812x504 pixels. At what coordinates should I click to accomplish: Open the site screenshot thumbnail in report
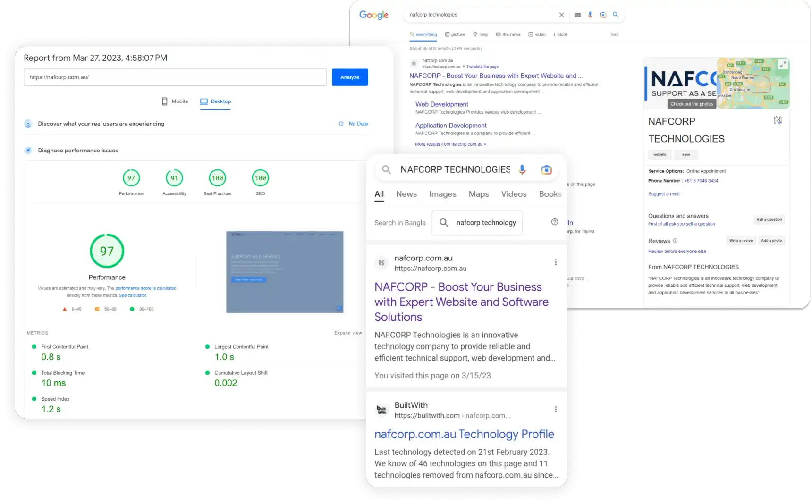click(285, 272)
